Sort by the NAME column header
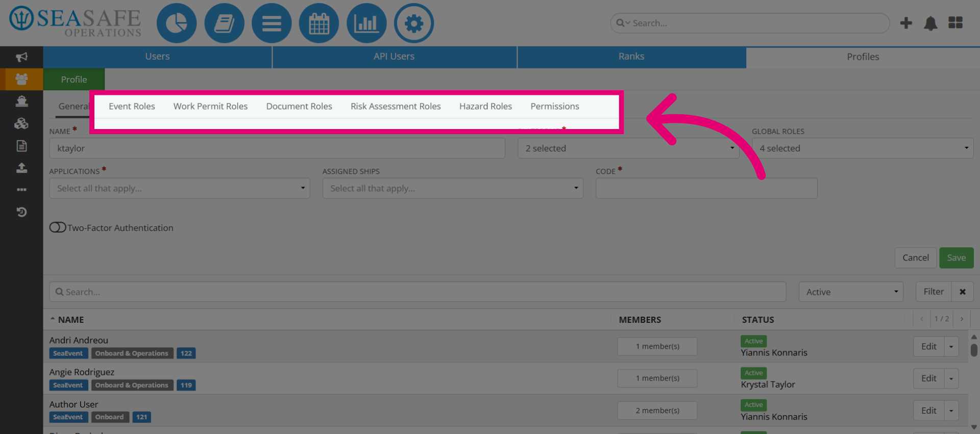 [x=70, y=320]
